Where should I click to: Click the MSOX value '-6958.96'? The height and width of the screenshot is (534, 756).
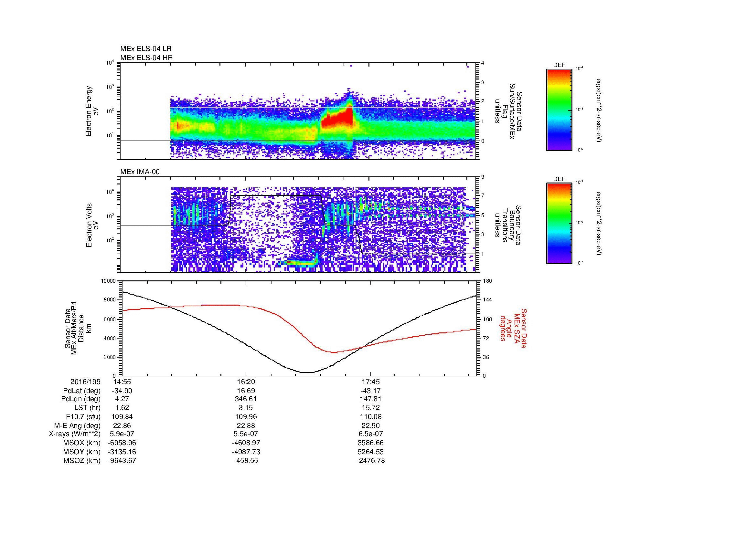click(122, 443)
